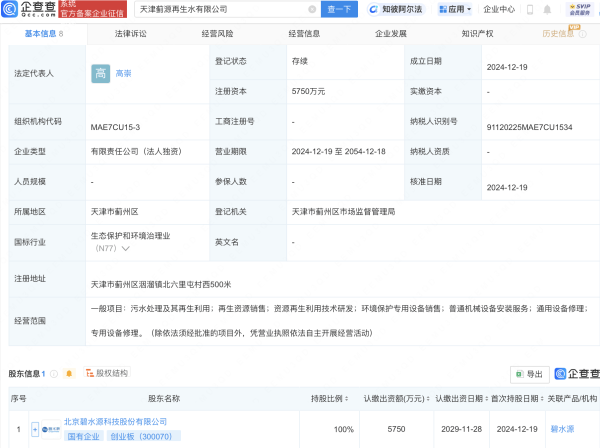
Task: Click 2029-11-28 contribution date cell
Action: pyautogui.click(x=461, y=429)
